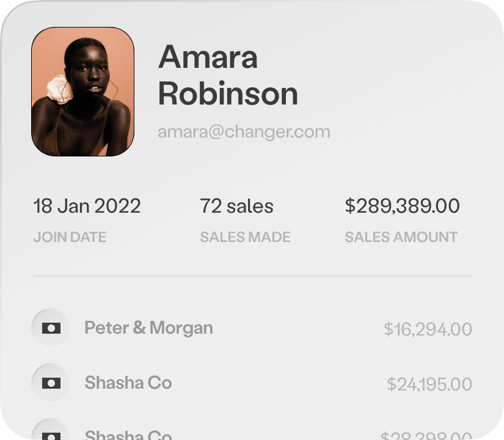This screenshot has width=504, height=440.
Task: Click the SALES MADE label
Action: click(245, 237)
